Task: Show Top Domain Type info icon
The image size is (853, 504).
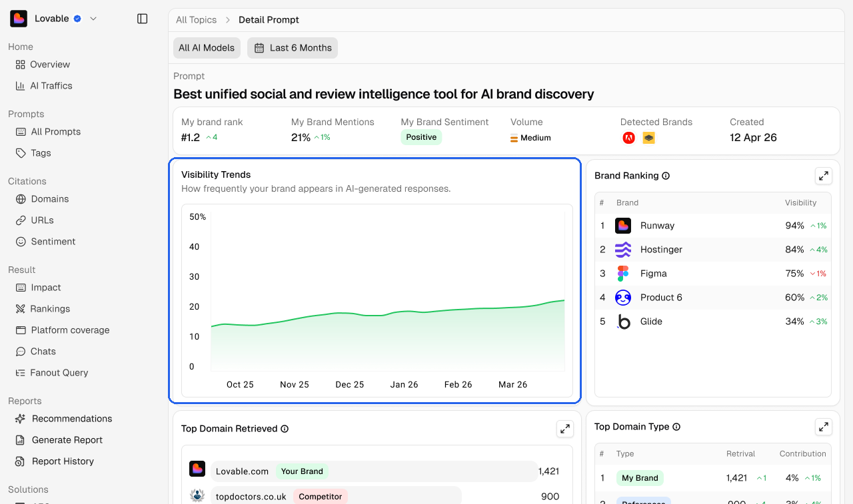Action: coord(676,427)
